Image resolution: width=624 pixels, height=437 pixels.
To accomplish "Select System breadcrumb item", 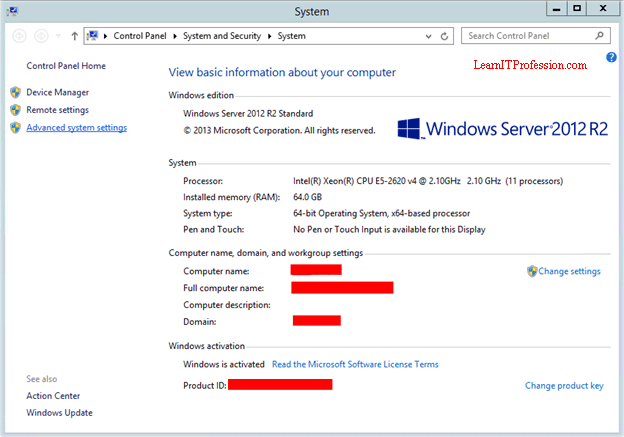I will pos(291,36).
